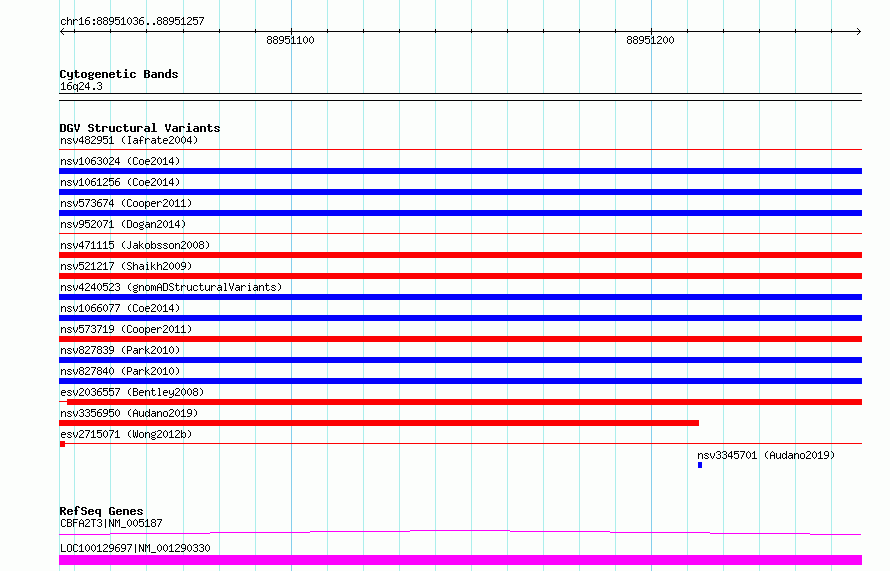Click the DGV Structural Variants track heading
Viewport: 890px width, 571px height.
[140, 128]
